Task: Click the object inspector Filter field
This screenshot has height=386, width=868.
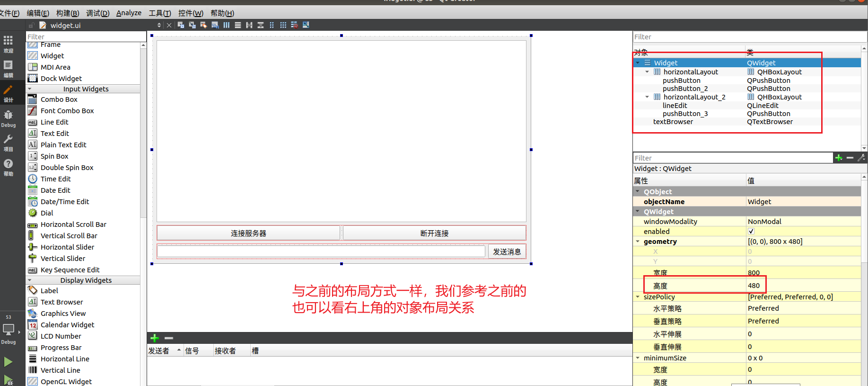Action: [750, 36]
